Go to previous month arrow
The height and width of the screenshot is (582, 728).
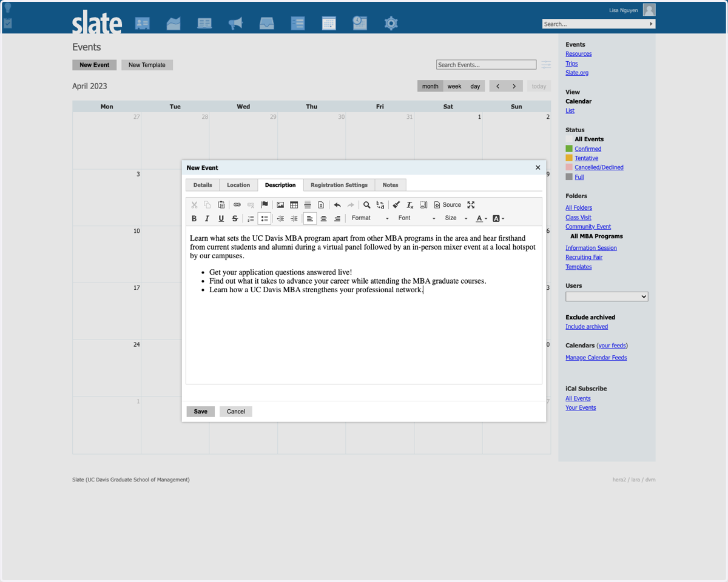point(498,86)
